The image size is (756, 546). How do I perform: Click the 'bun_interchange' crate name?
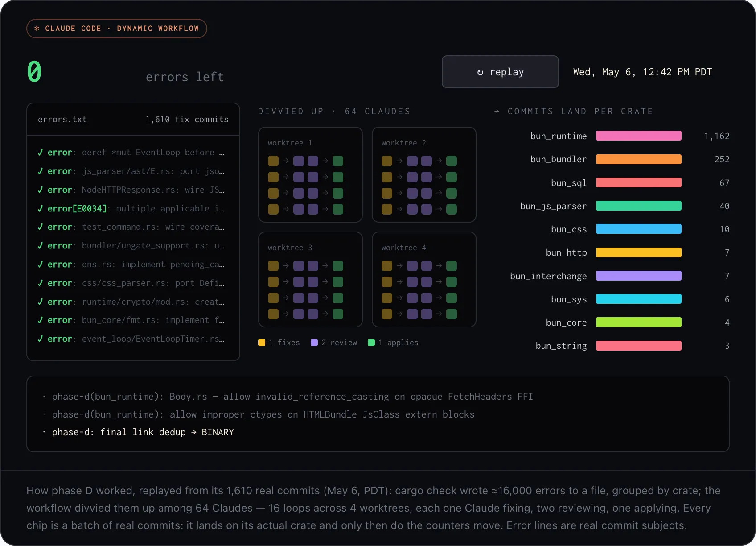pos(548,276)
